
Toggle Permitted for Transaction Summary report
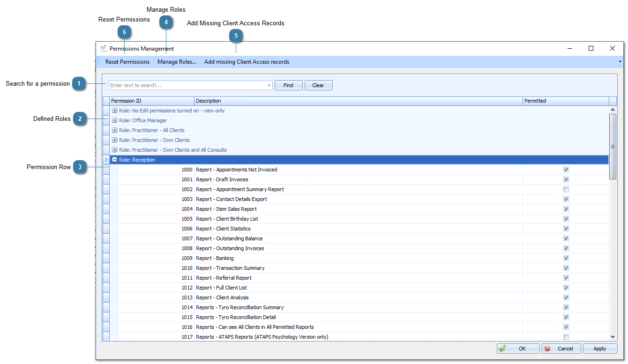tap(566, 268)
